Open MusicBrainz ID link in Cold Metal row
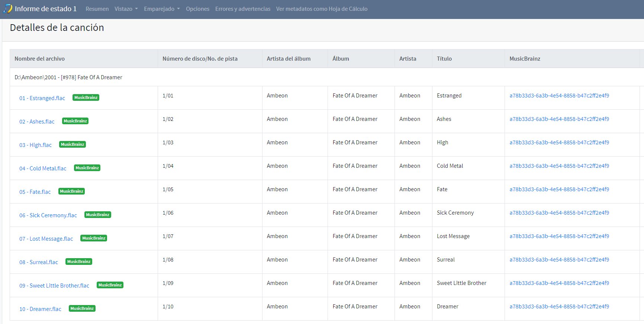644x324 pixels. [x=559, y=166]
